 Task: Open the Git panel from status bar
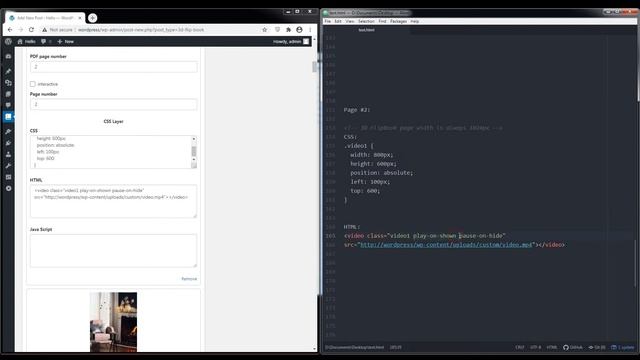point(597,347)
